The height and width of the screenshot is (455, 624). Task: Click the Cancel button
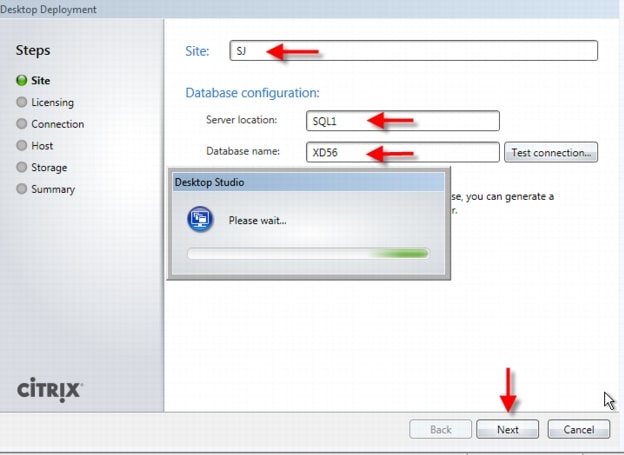[x=579, y=429]
